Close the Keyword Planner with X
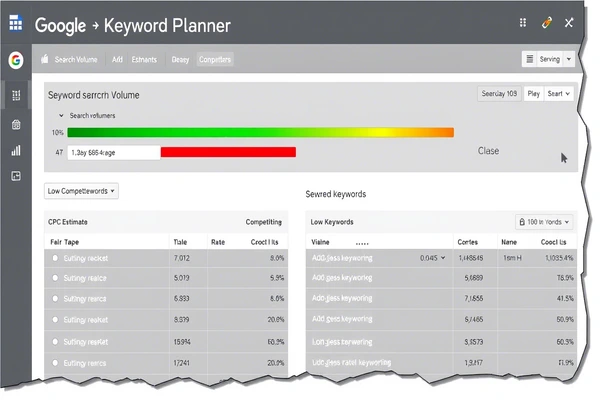600x400 pixels. point(569,23)
